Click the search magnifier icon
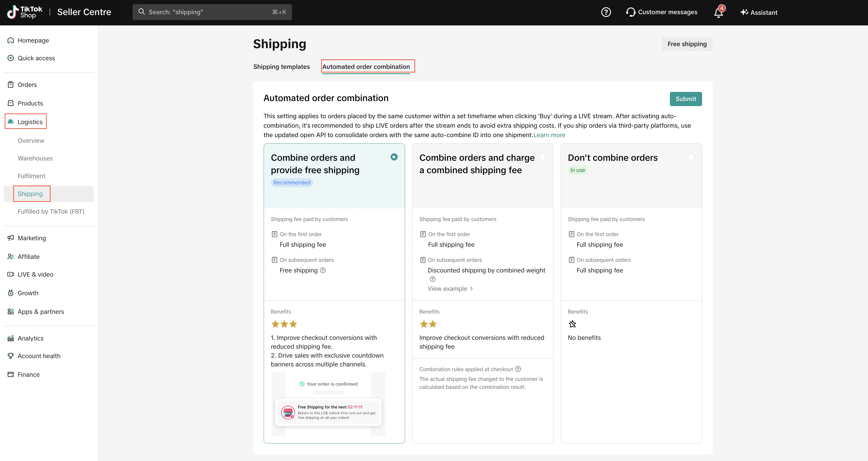This screenshot has width=868, height=461. (141, 12)
